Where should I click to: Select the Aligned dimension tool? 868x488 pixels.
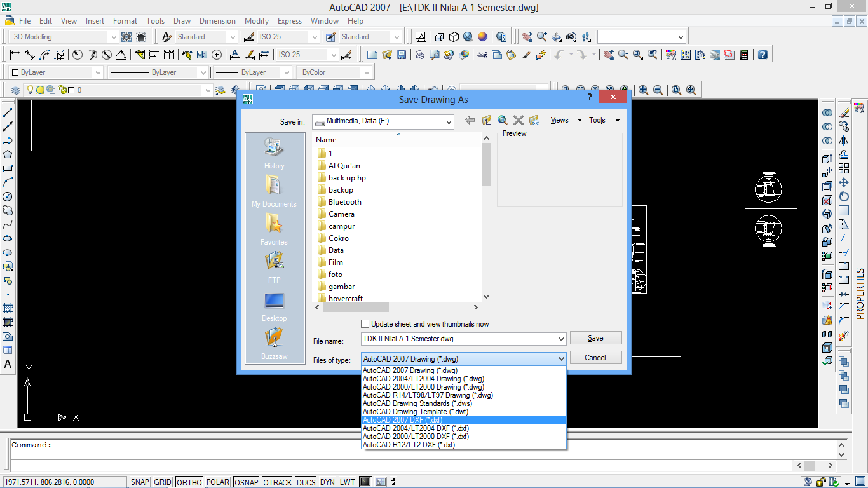pyautogui.click(x=30, y=55)
